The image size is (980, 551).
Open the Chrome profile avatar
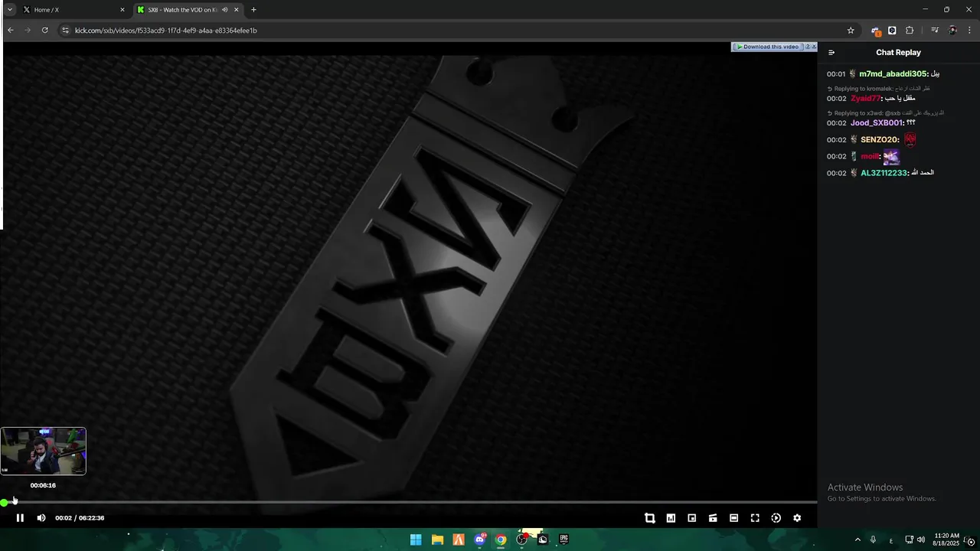(x=952, y=31)
